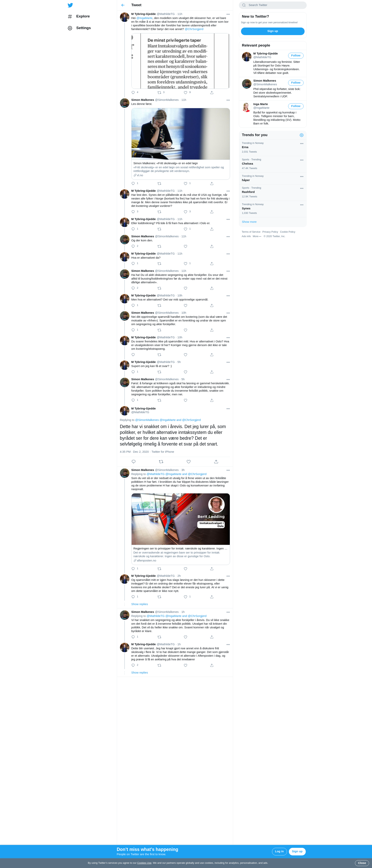Follow M Tybring-Gjedde in Relevant people

(x=296, y=56)
